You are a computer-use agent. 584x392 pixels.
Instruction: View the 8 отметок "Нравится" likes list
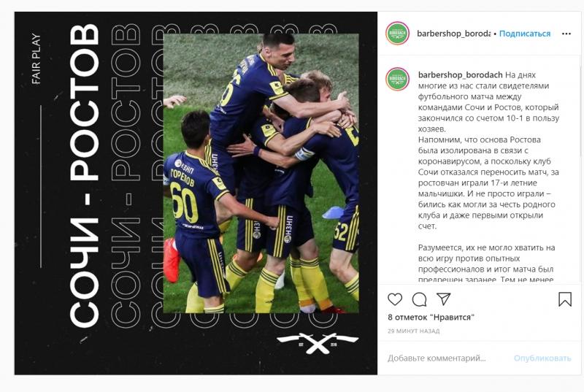coord(431,317)
